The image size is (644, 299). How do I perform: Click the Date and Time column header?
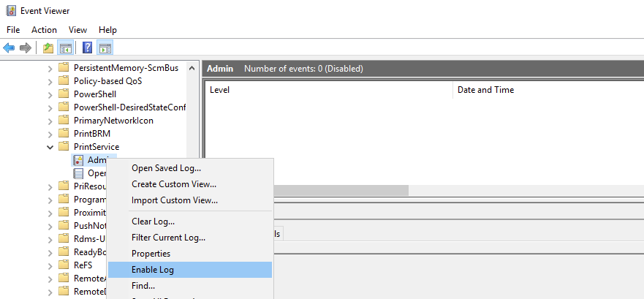pyautogui.click(x=485, y=90)
